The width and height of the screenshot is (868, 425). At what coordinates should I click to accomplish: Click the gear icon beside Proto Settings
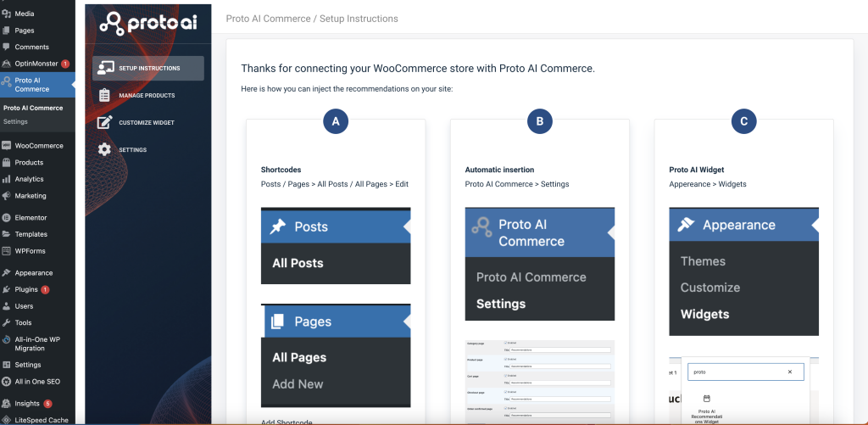(x=104, y=149)
